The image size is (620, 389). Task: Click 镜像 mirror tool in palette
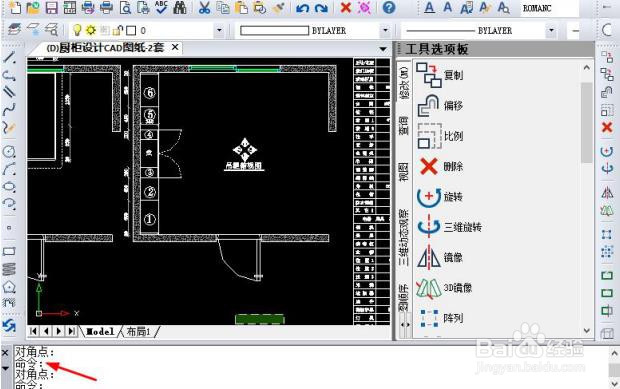pyautogui.click(x=439, y=257)
